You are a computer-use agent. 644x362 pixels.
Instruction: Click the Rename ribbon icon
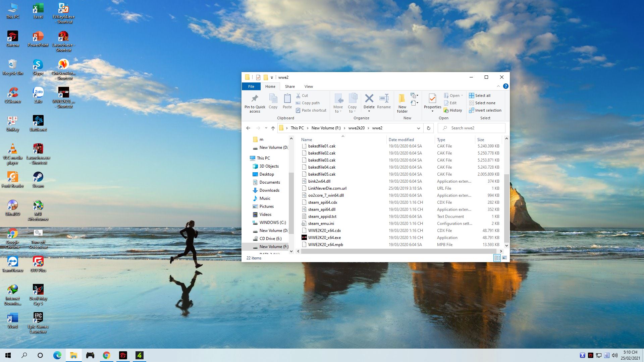pyautogui.click(x=384, y=99)
